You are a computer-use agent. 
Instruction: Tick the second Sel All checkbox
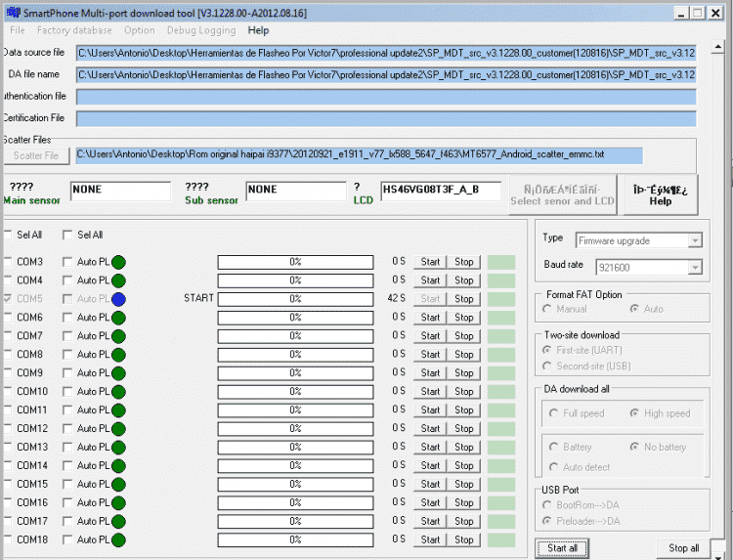click(x=67, y=235)
